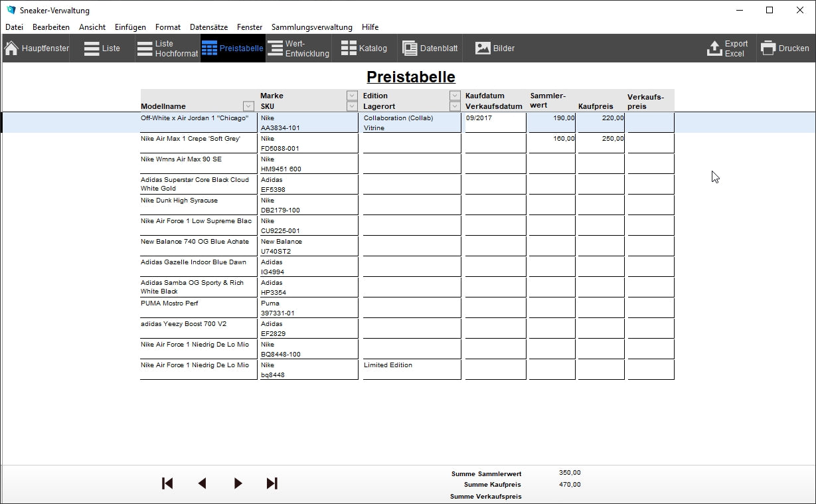This screenshot has width=816, height=504.
Task: Jump to last record
Action: [x=272, y=483]
